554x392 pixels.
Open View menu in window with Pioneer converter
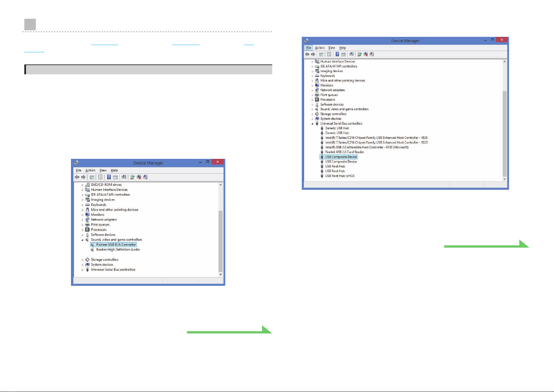[x=103, y=170]
